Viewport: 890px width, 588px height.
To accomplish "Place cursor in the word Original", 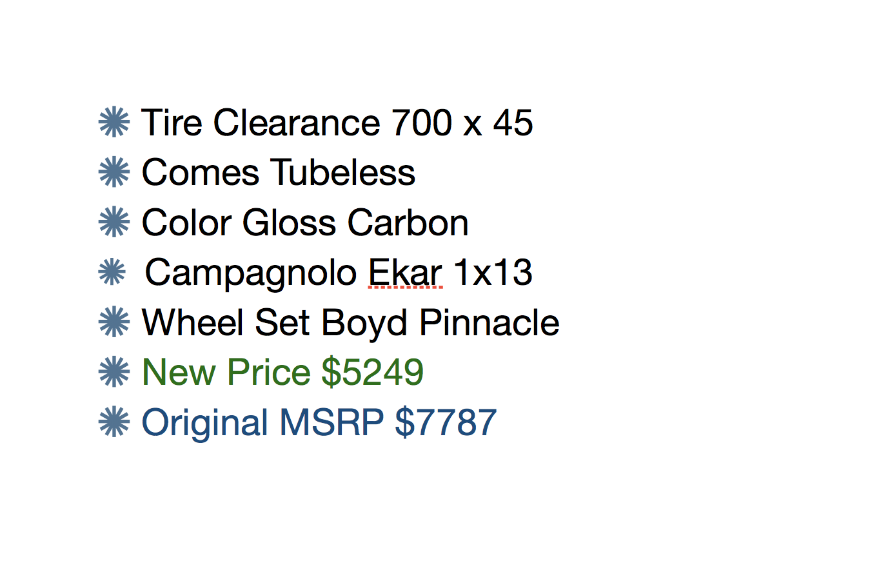I will click(x=204, y=423).
